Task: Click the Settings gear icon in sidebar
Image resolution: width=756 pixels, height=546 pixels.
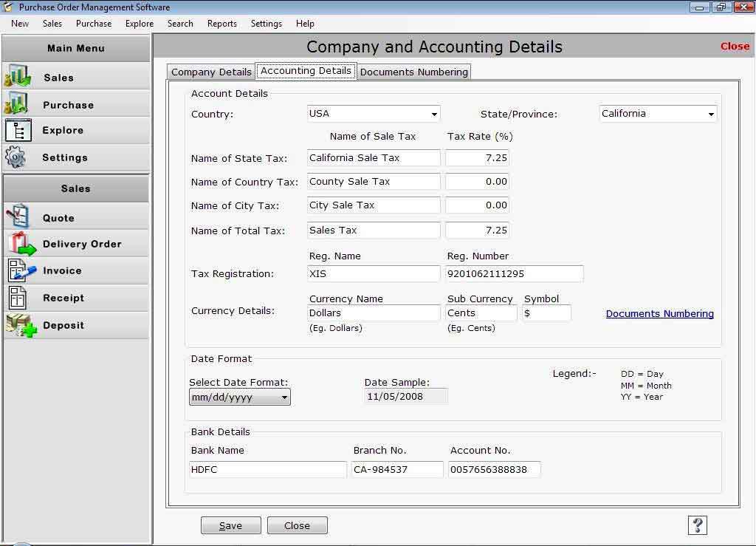Action: pyautogui.click(x=16, y=157)
